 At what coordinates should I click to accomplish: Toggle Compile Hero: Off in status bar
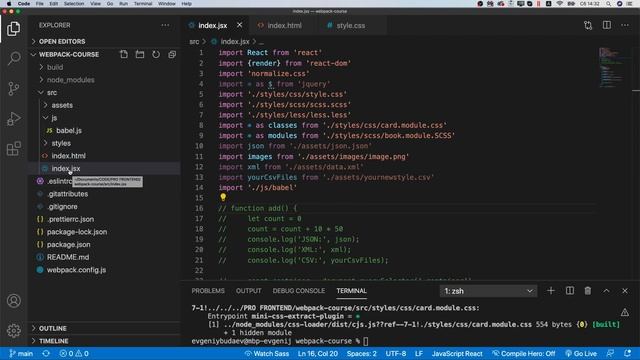coord(524,353)
